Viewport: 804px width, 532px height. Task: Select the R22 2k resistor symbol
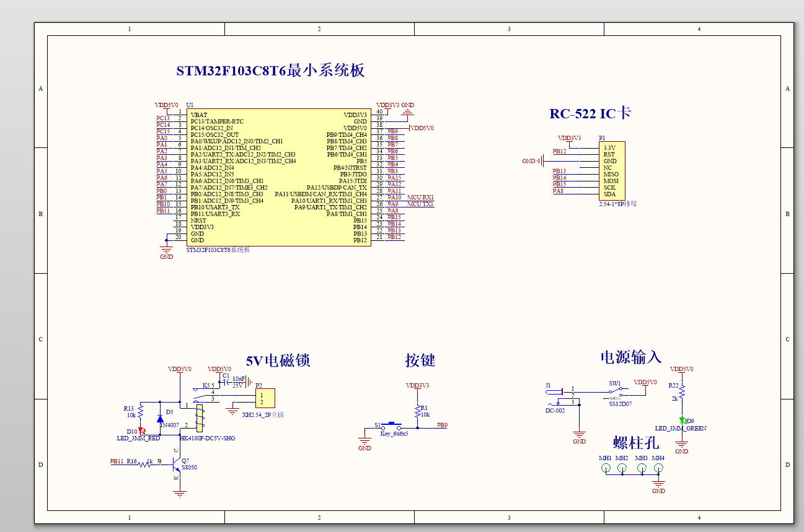[x=682, y=392]
